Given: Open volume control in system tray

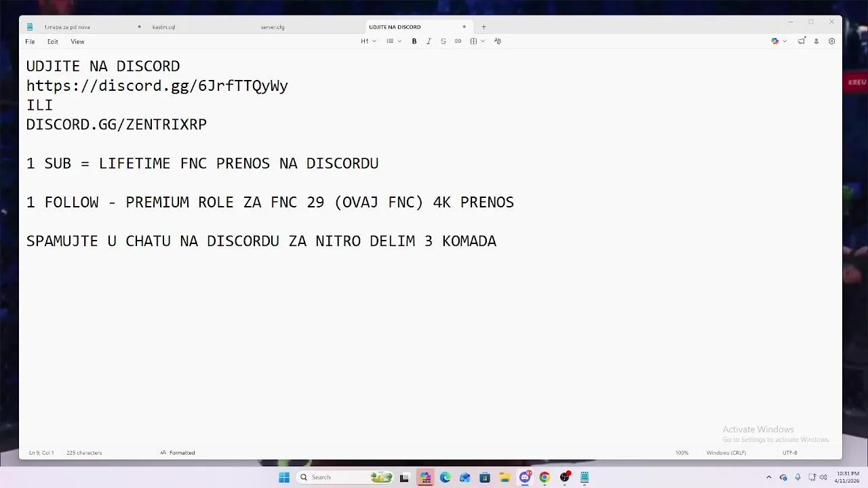Looking at the screenshot, I should [x=823, y=477].
